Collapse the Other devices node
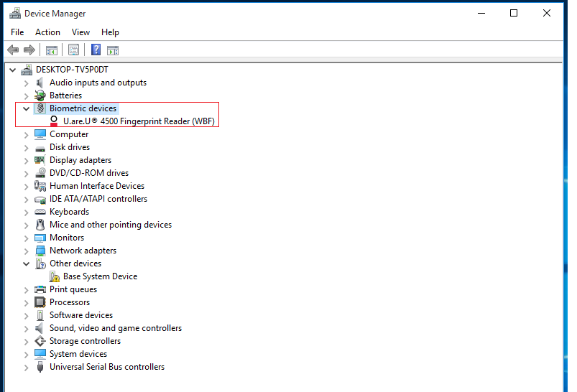The height and width of the screenshot is (392, 577). [27, 263]
